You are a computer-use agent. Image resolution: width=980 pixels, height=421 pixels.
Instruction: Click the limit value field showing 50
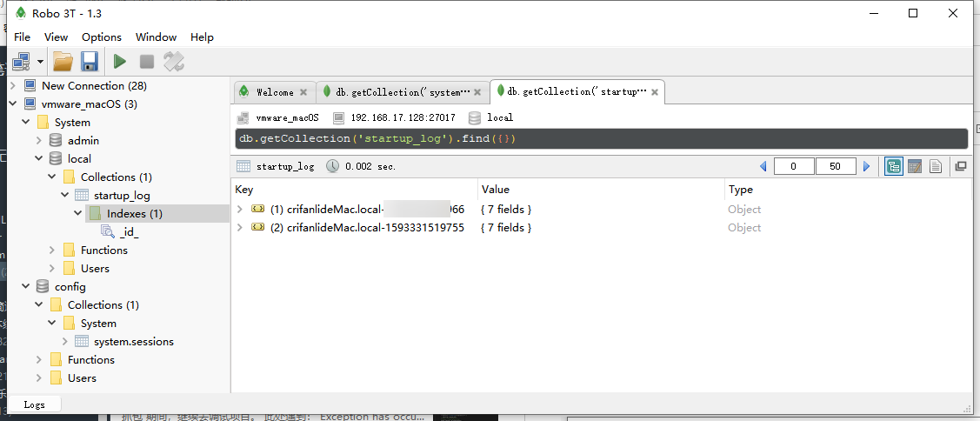836,166
